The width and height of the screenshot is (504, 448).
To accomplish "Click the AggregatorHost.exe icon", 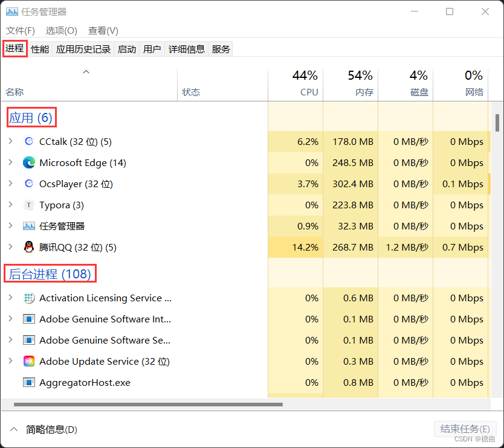I will [x=29, y=382].
